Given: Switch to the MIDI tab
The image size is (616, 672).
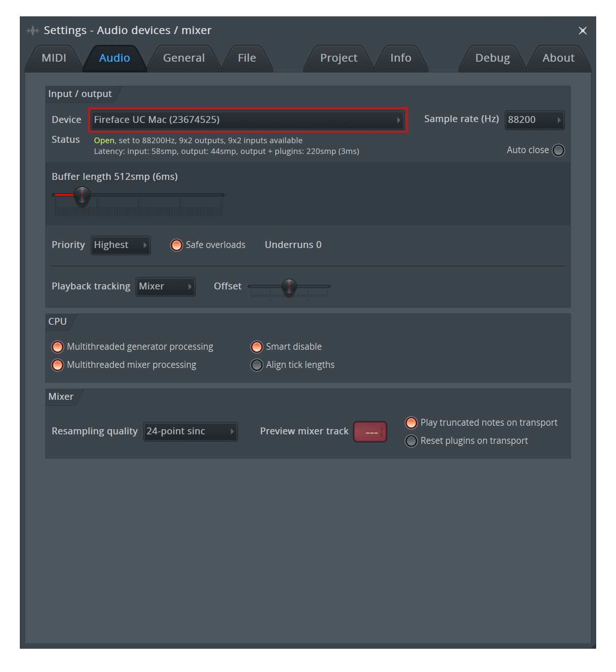Looking at the screenshot, I should pos(54,58).
